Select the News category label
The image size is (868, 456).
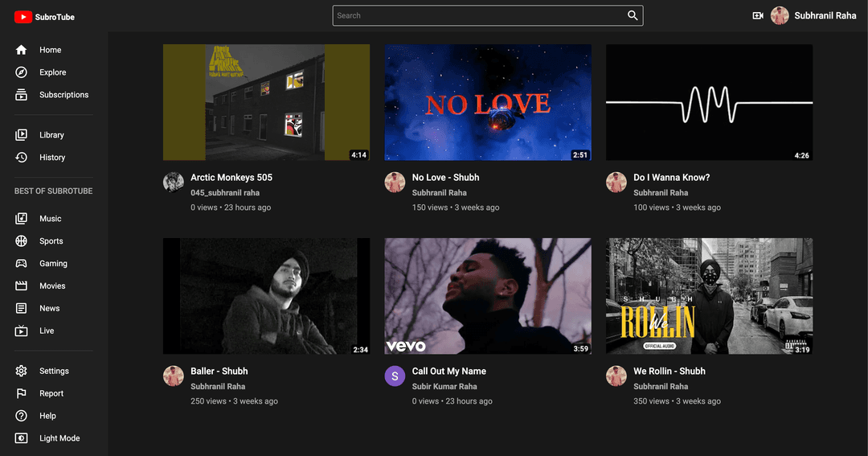[49, 308]
